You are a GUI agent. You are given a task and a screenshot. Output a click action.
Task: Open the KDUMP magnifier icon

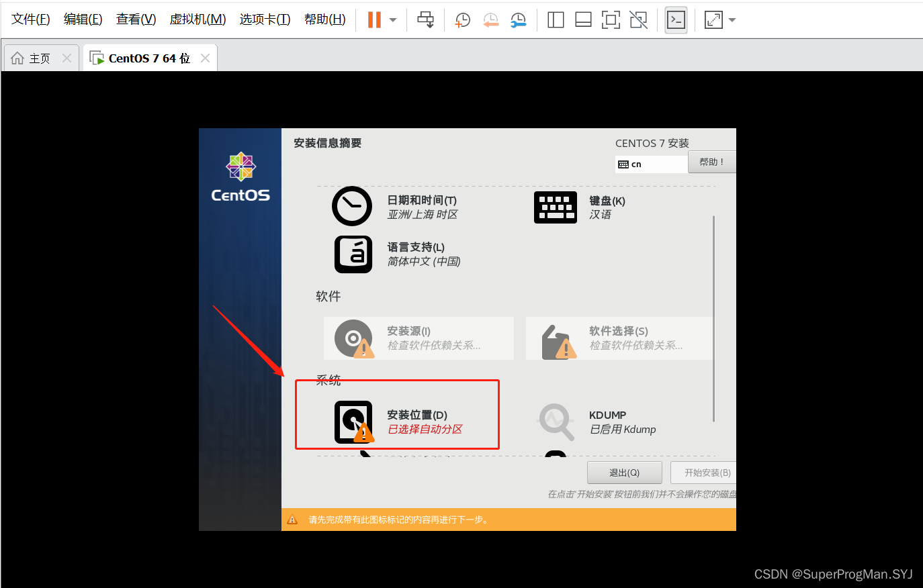556,422
